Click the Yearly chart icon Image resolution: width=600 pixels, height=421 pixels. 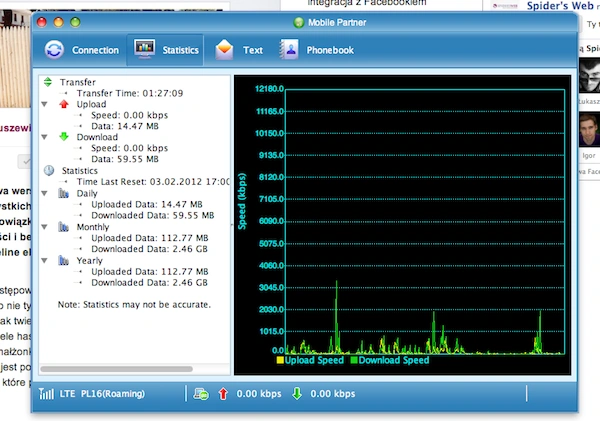tap(64, 261)
